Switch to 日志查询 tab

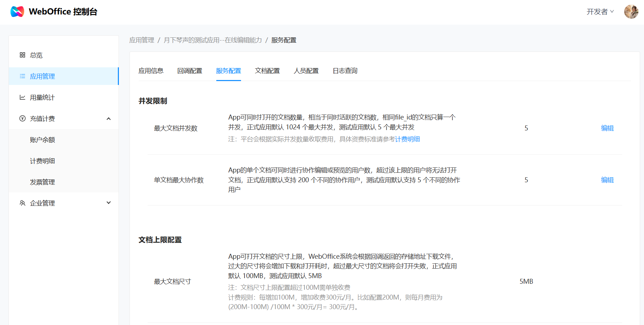(345, 71)
